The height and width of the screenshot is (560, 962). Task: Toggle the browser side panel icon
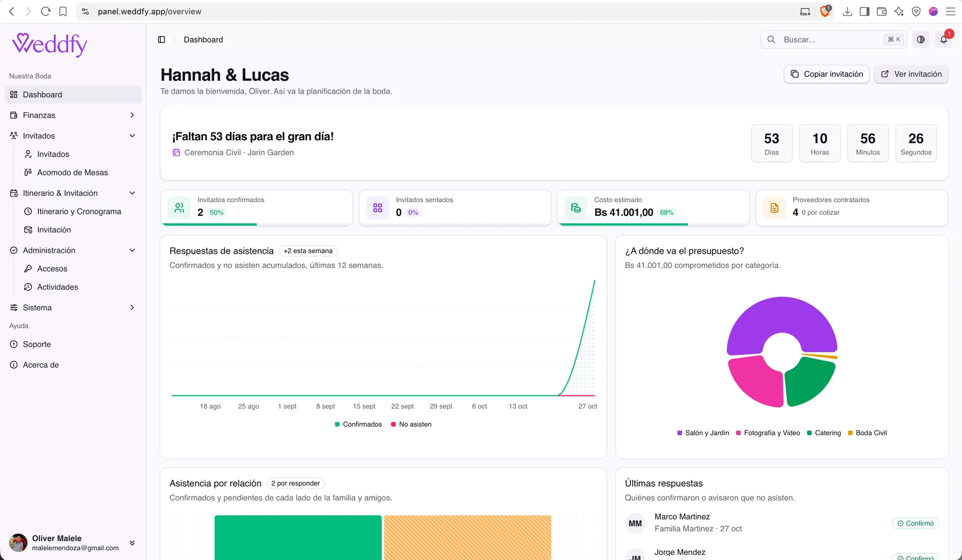865,11
